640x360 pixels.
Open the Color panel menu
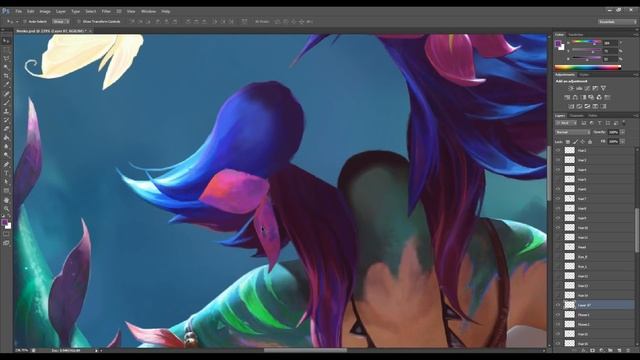636,35
